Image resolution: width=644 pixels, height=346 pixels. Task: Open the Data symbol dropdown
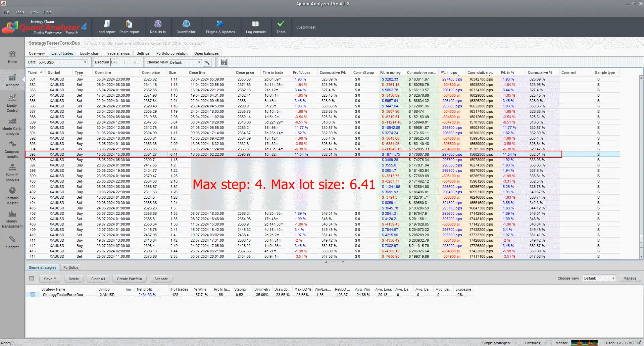pyautogui.click(x=85, y=62)
